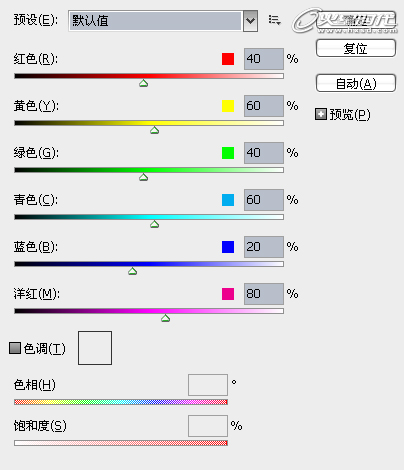Click the red (红色) percentage field
Image resolution: width=404 pixels, height=470 pixels.
pyautogui.click(x=264, y=59)
